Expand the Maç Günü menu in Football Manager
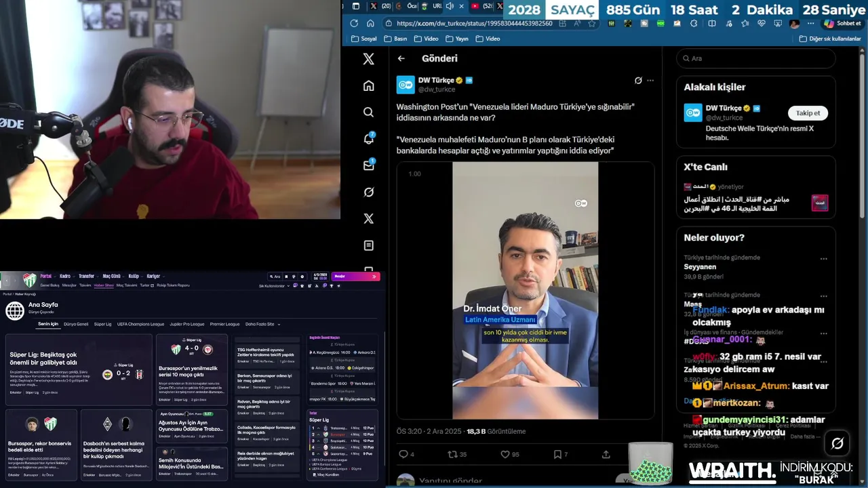Viewport: 868px width, 488px height. click(x=113, y=277)
